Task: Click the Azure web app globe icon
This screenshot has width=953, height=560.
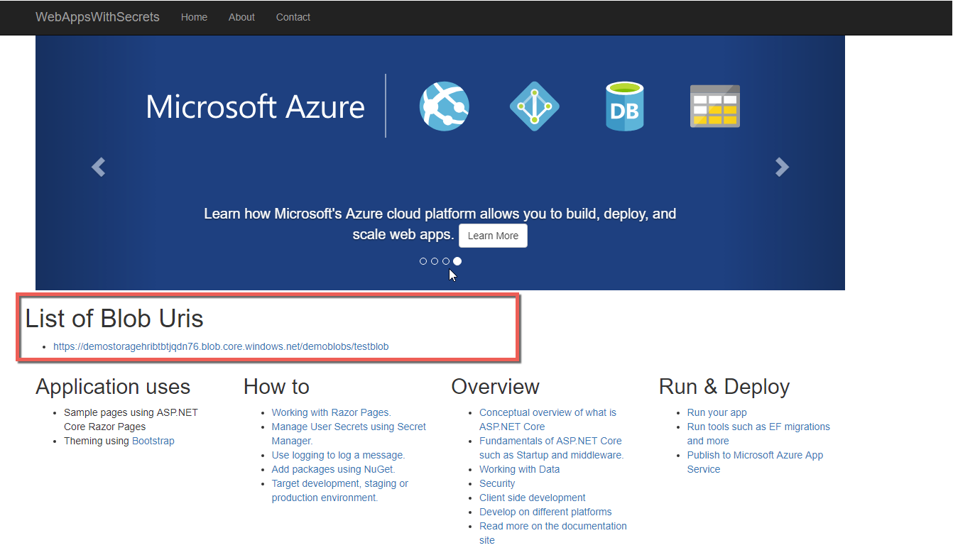Action: pyautogui.click(x=445, y=106)
